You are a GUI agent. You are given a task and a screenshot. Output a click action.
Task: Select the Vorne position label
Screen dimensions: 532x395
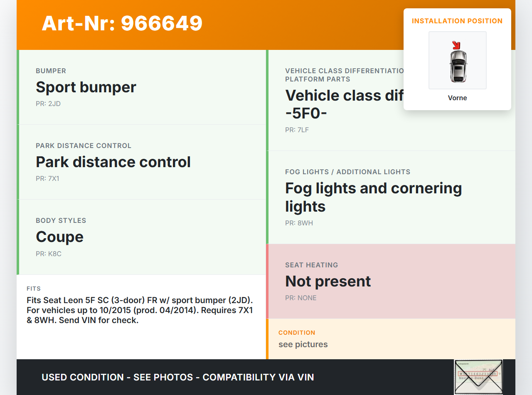(x=457, y=98)
